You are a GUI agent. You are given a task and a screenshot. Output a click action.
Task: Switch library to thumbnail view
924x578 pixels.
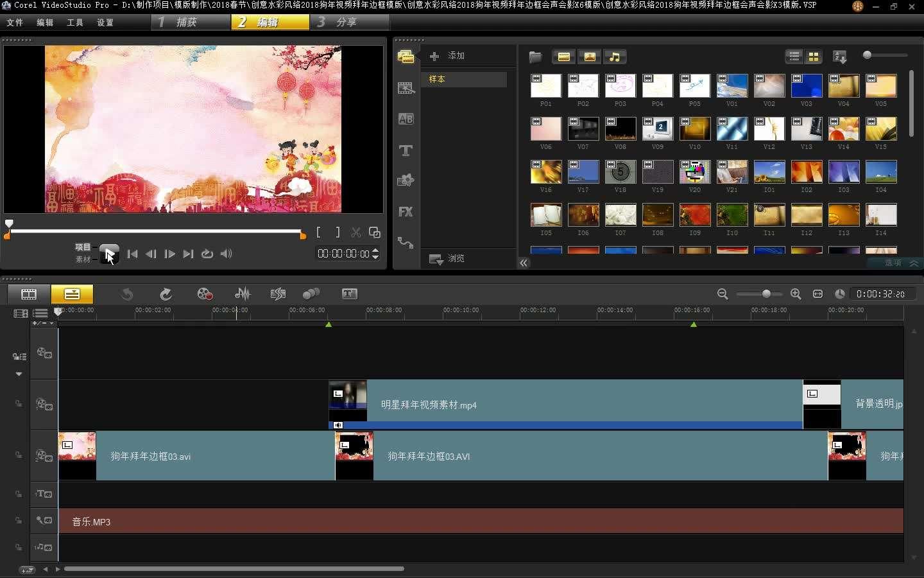tap(814, 57)
